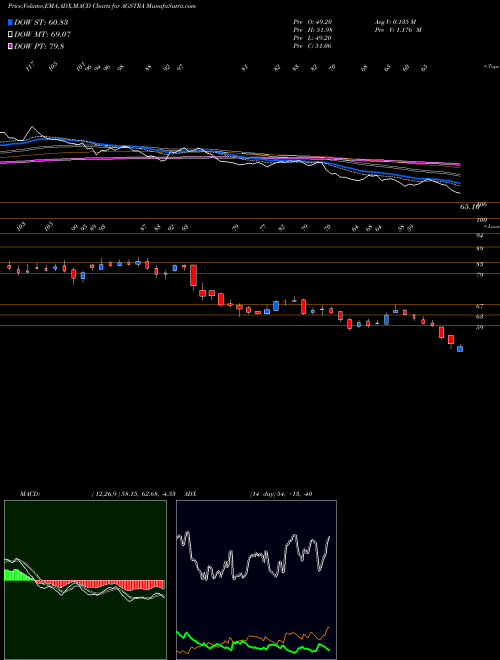
Task: Click the Pre L: 49.20 value
Action: pos(313,38)
